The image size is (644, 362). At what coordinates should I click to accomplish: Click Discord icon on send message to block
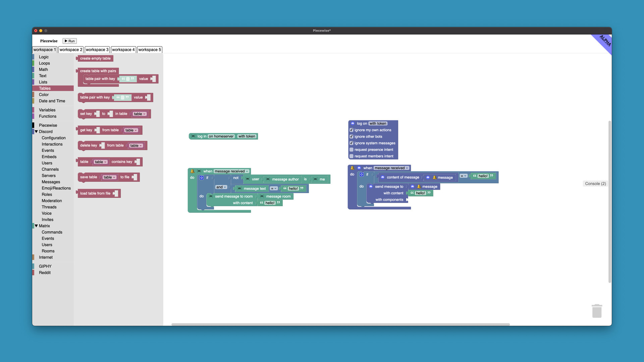pos(371,187)
